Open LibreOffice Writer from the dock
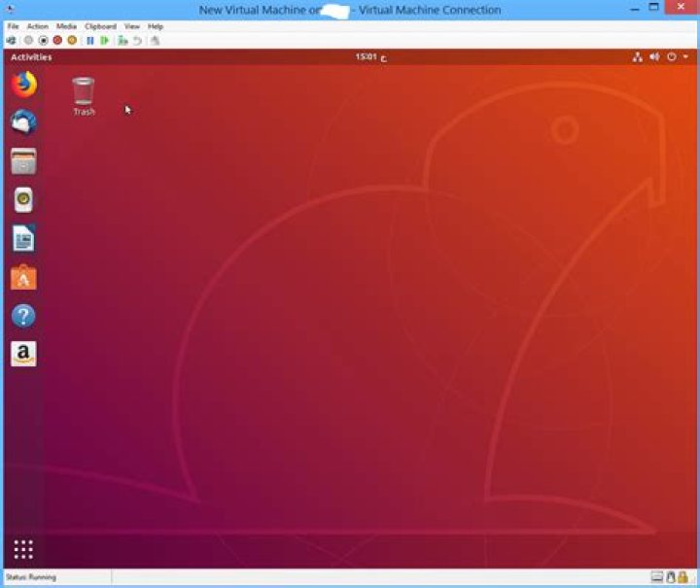700x588 pixels. tap(23, 238)
